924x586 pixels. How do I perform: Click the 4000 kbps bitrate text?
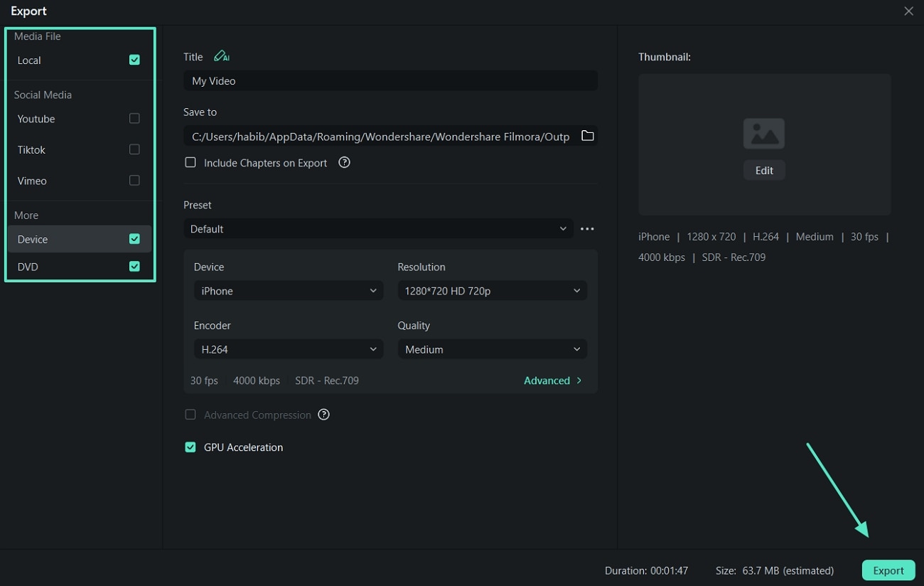(x=257, y=380)
